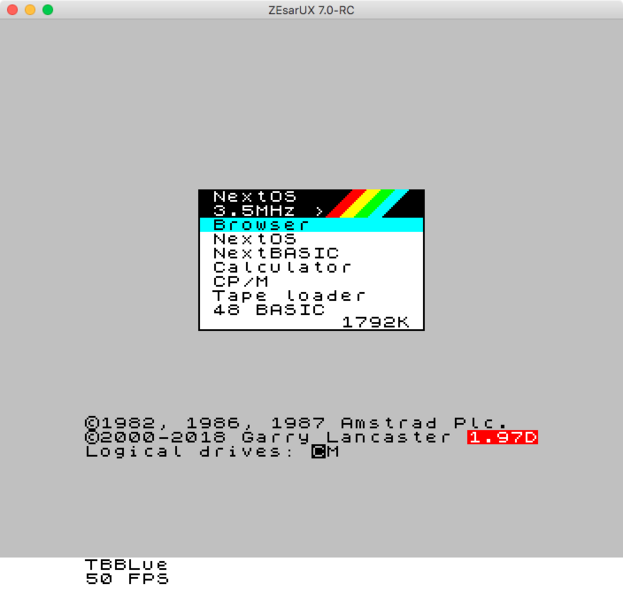The image size is (623, 600).
Task: Click the 1792K memory readout
Action: [375, 322]
